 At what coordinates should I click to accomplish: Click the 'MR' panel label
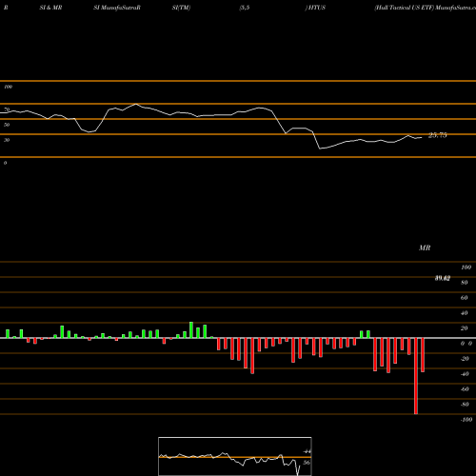(x=425, y=248)
